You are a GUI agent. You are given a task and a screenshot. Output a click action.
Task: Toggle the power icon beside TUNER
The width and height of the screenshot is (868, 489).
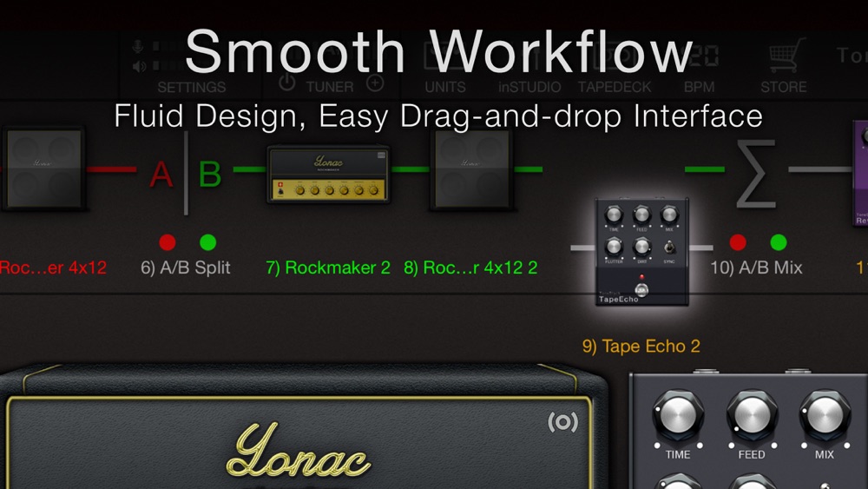point(286,83)
